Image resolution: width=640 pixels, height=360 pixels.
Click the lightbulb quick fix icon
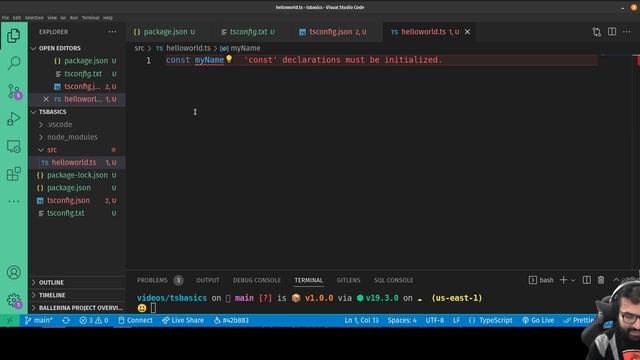pyautogui.click(x=229, y=59)
